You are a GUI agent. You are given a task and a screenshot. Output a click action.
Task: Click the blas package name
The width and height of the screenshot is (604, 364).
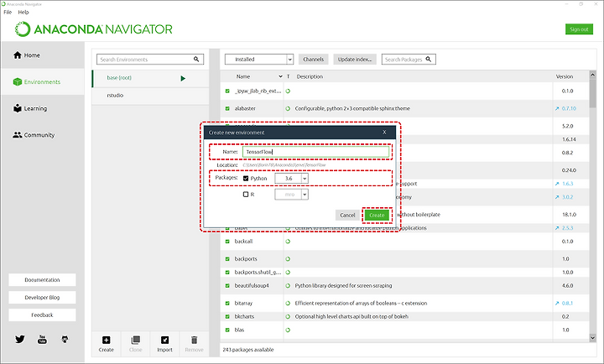coord(239,330)
